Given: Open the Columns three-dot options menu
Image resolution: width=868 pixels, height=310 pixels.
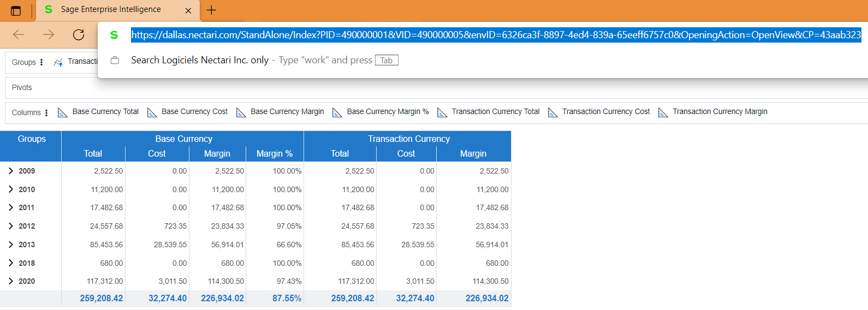Looking at the screenshot, I should (x=46, y=113).
